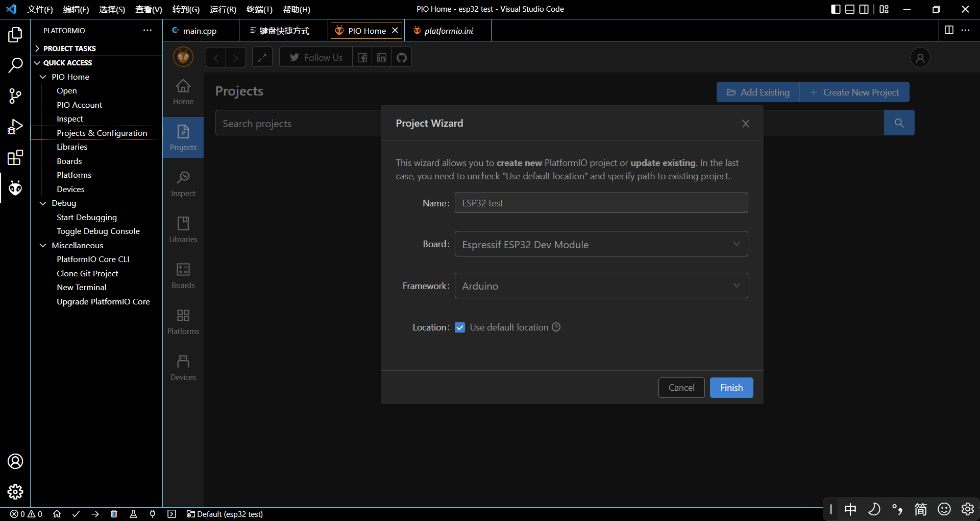Open the Home section in PIO sidebar
The width and height of the screenshot is (980, 521).
183,92
